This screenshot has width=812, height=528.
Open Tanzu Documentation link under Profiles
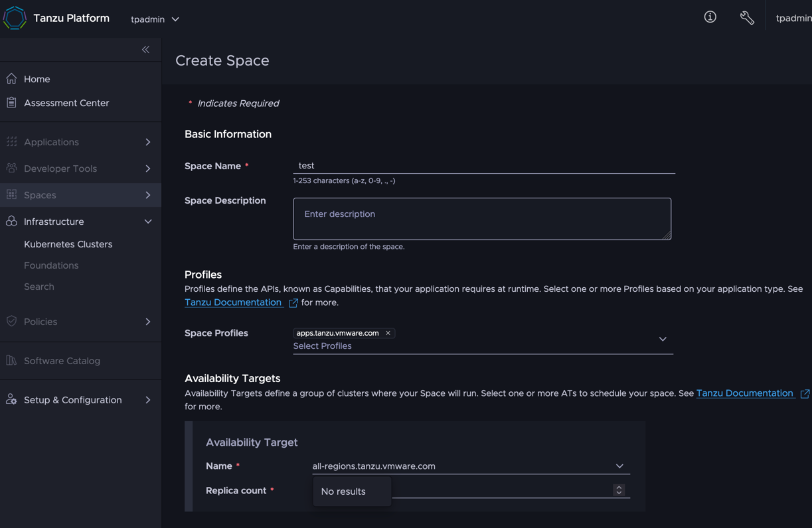(x=233, y=302)
